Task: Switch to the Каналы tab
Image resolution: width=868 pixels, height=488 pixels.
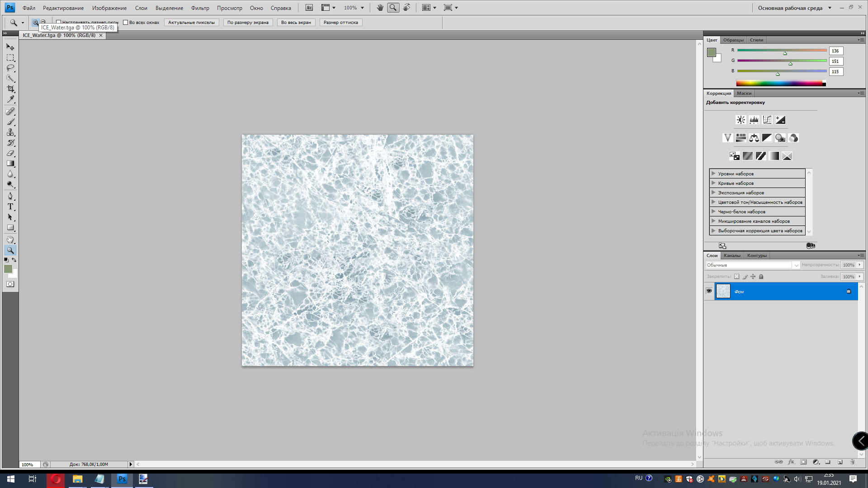Action: 732,256
